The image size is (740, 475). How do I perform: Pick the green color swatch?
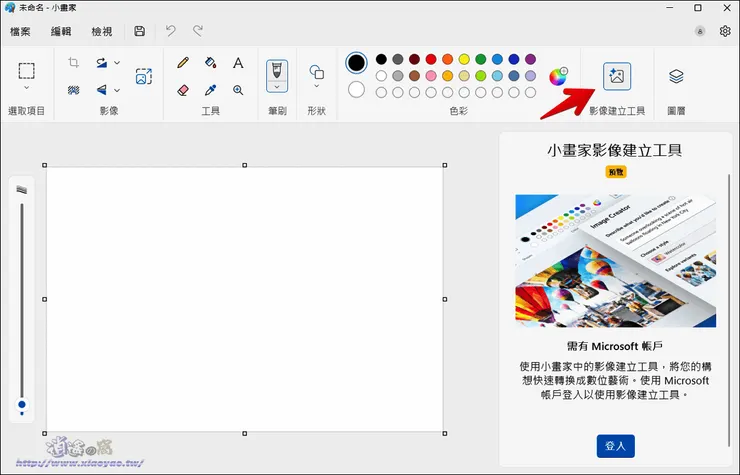pos(480,59)
